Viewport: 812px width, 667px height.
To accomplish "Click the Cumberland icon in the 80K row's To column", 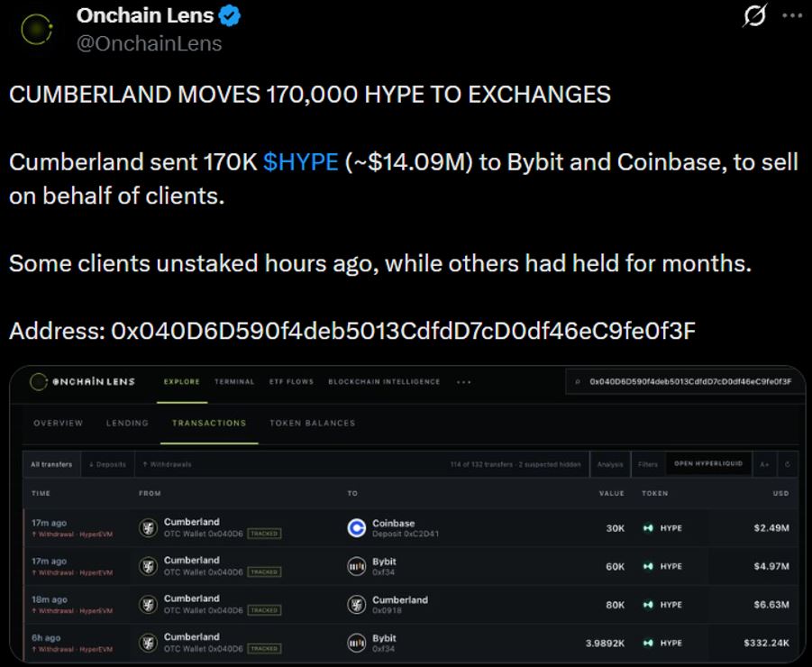I will (x=356, y=604).
